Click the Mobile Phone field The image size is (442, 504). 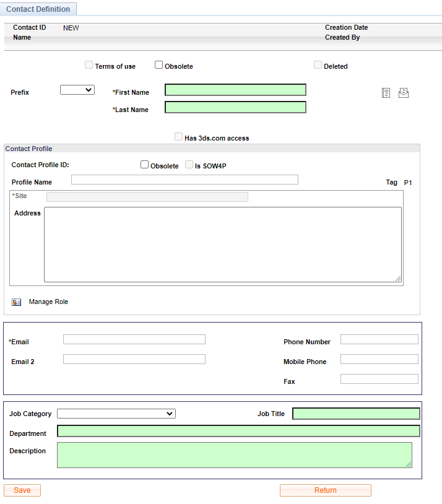click(x=379, y=359)
